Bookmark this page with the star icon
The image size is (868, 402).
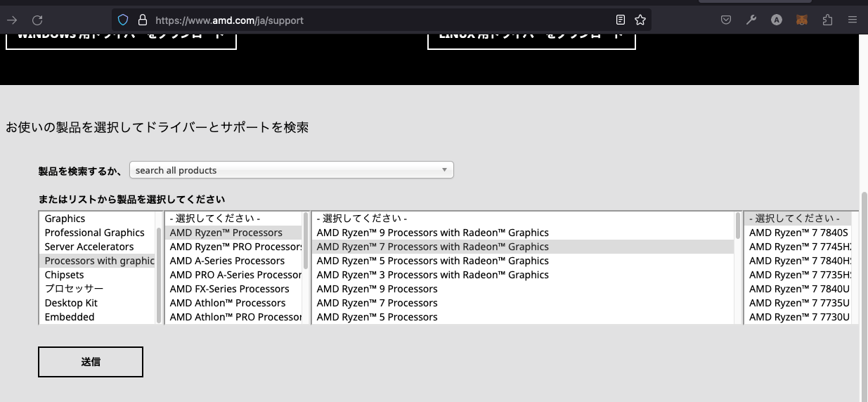point(640,20)
